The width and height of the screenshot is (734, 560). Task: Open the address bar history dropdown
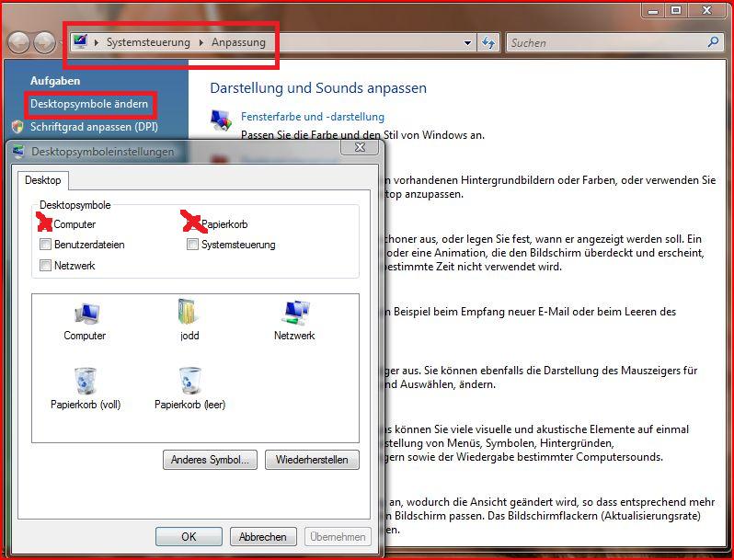pyautogui.click(x=467, y=43)
